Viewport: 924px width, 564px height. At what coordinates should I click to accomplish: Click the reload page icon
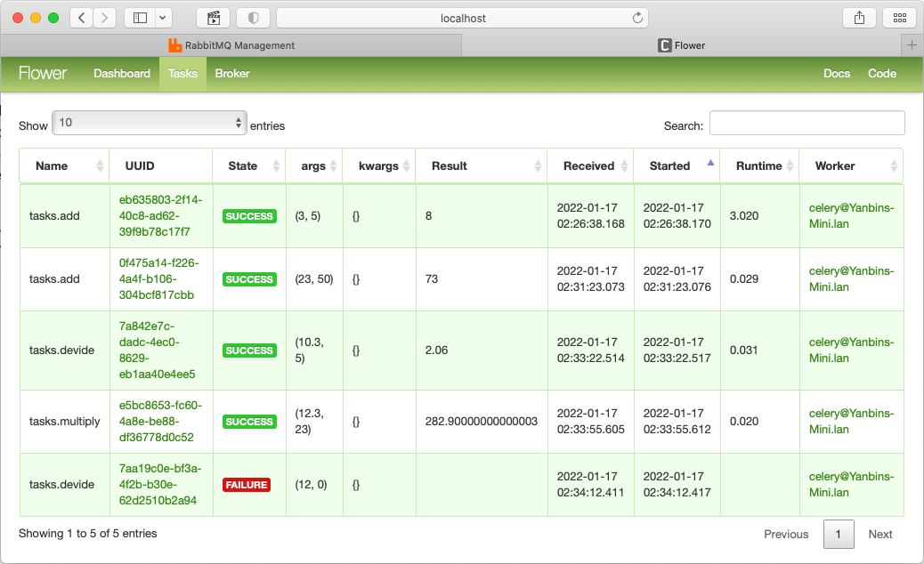[637, 18]
